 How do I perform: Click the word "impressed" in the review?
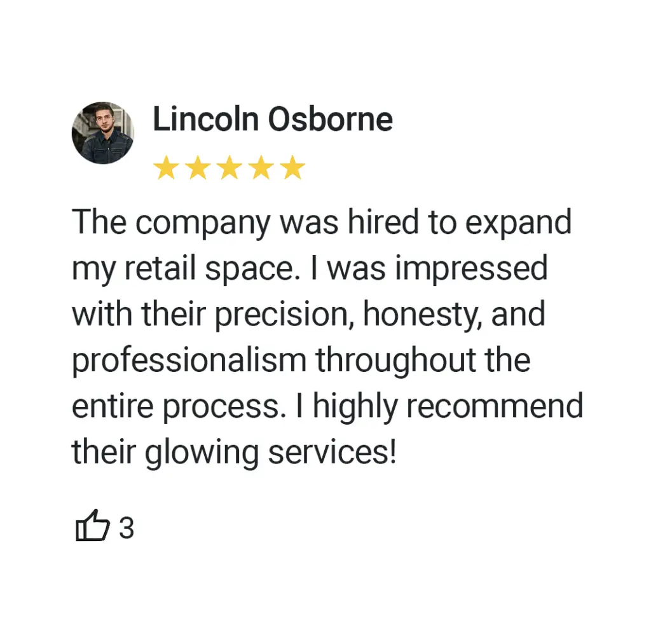tap(471, 270)
